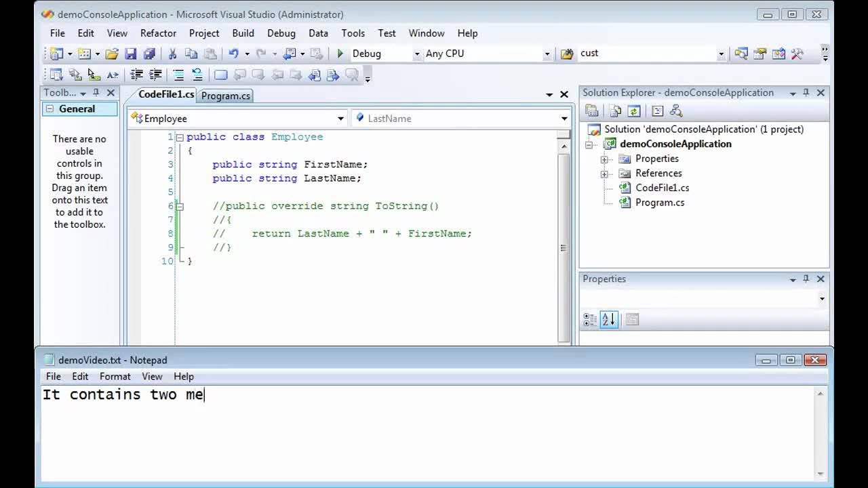Viewport: 868px width, 488px height.
Task: Expand the Properties node in Solution Explorer
Action: (x=604, y=159)
